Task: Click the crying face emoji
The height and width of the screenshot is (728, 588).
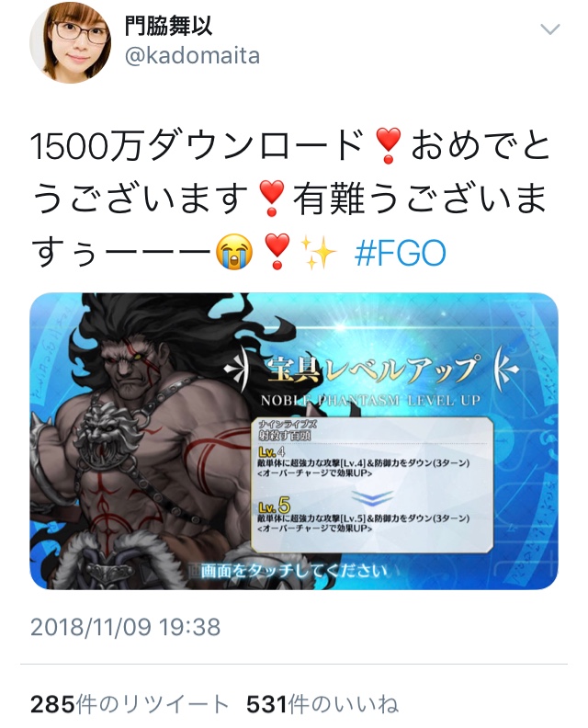Action: (235, 253)
